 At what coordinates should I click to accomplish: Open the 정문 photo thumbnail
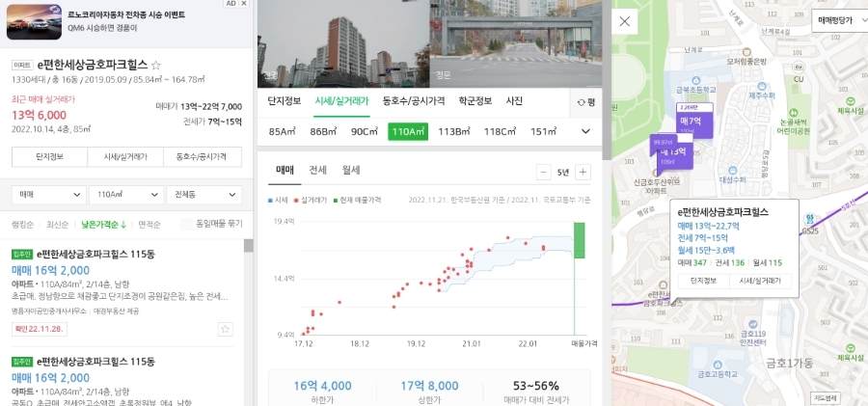pos(516,43)
